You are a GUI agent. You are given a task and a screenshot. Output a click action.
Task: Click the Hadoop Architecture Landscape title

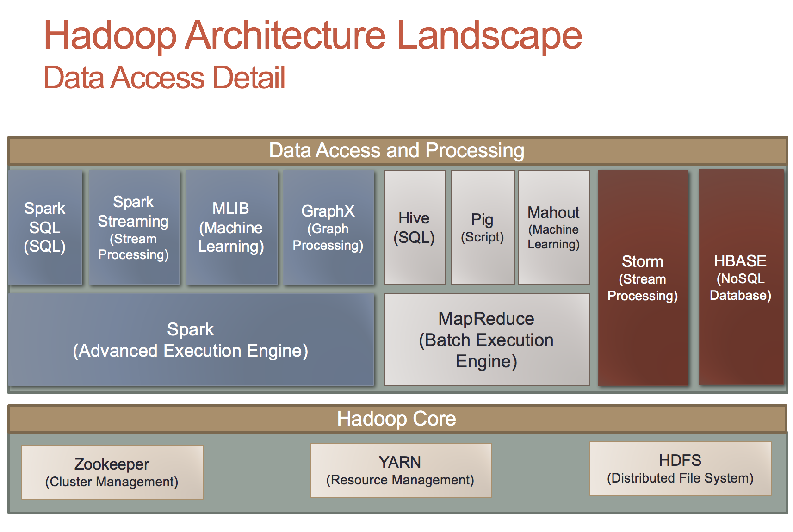point(313,35)
